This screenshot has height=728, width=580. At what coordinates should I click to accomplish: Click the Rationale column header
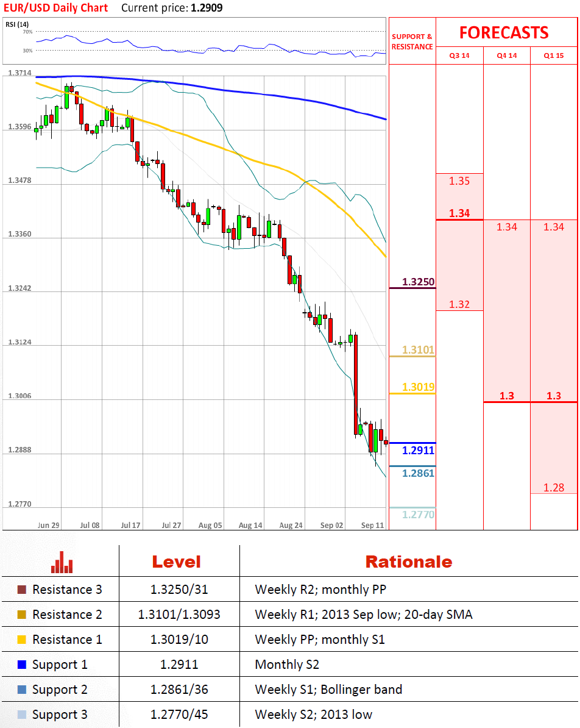coord(409,562)
